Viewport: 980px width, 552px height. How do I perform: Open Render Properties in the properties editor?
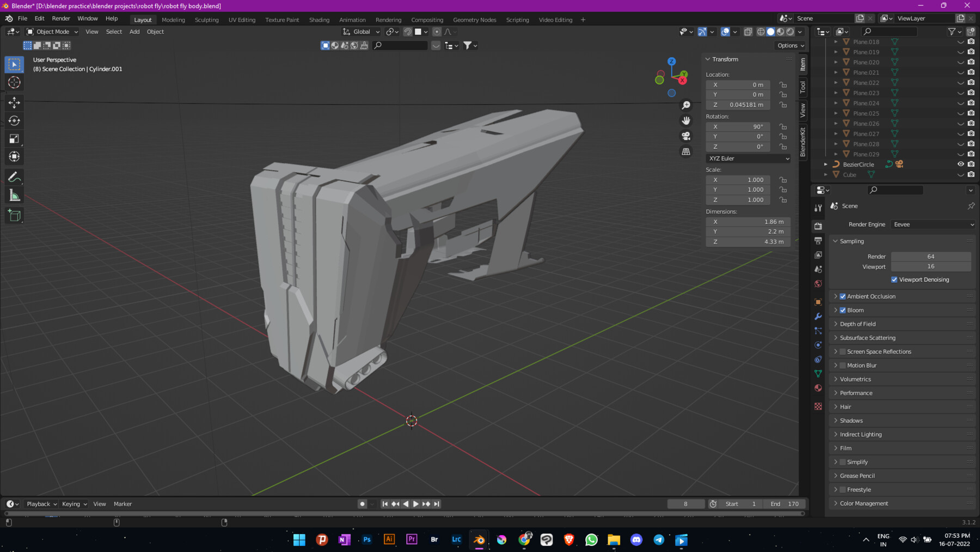pos(818,226)
